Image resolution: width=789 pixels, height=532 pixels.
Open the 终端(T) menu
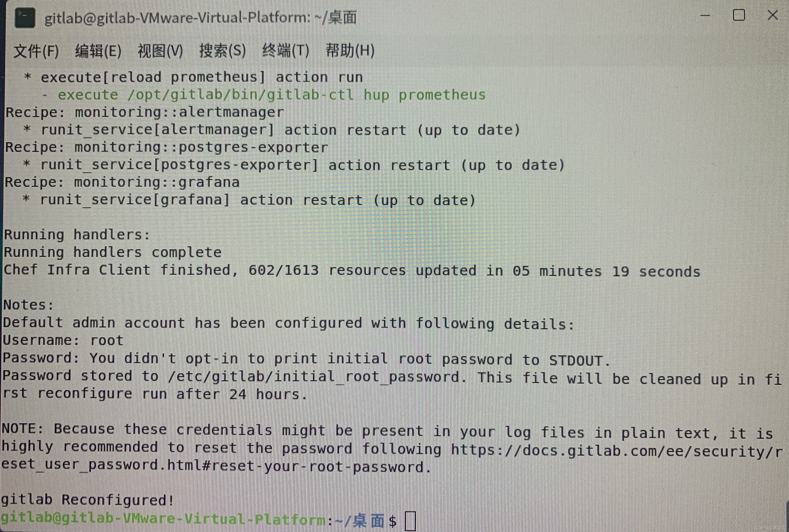[286, 51]
